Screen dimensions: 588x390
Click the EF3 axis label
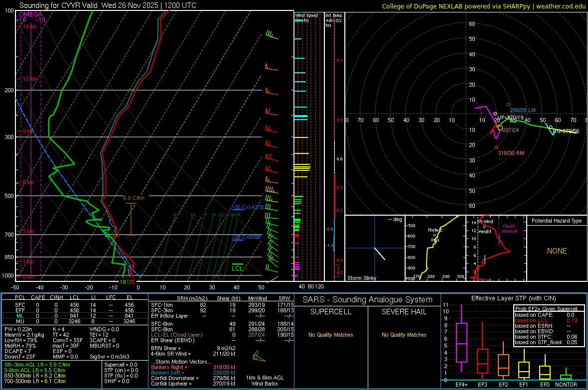482,385
